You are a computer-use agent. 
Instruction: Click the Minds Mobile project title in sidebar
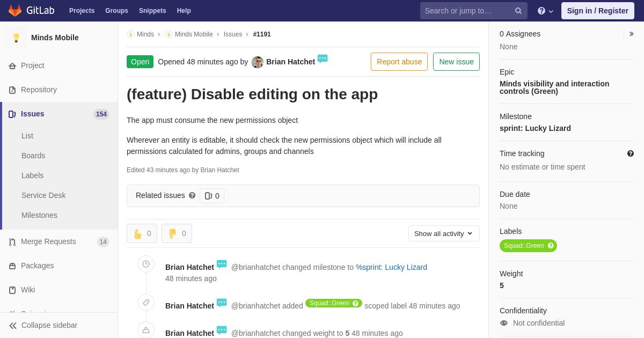tap(55, 38)
